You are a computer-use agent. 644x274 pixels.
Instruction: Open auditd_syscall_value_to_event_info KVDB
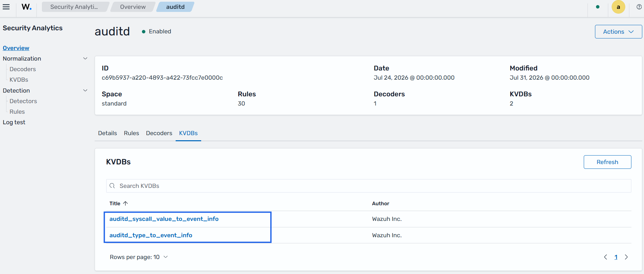click(164, 219)
